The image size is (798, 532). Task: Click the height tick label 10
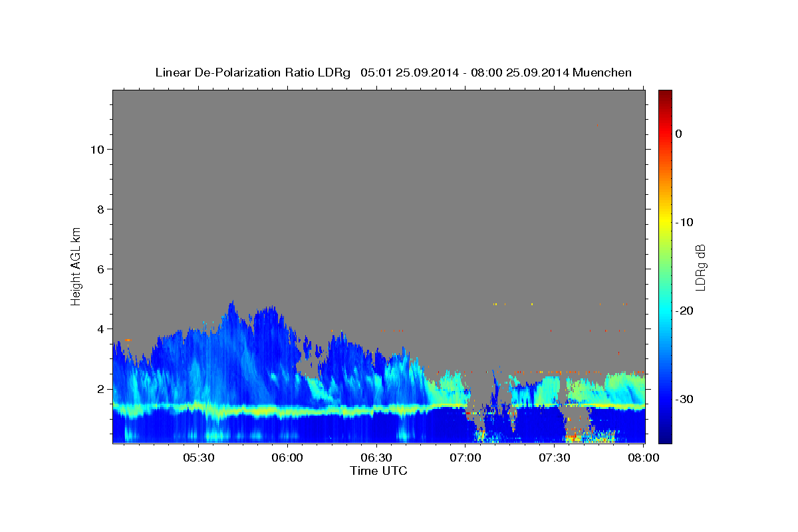[x=96, y=149]
